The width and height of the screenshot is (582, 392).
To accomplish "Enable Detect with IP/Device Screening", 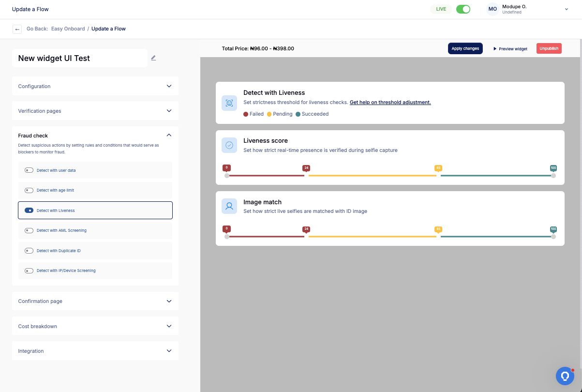I will pyautogui.click(x=29, y=271).
